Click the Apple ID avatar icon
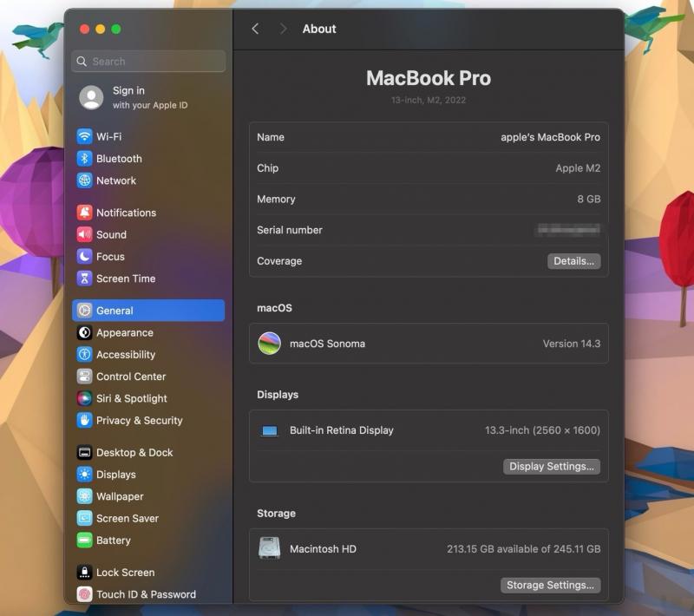This screenshot has width=694, height=616. [91, 97]
